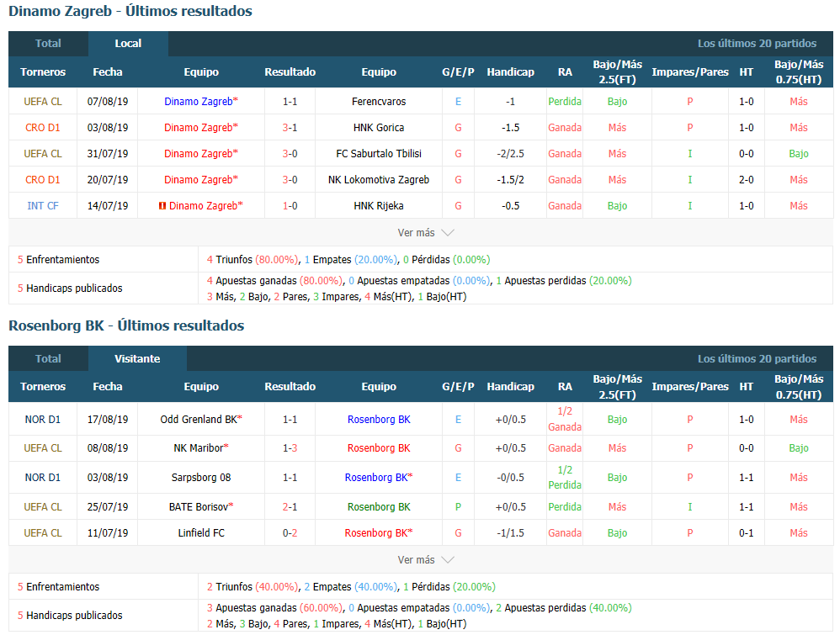
Task: Click UEFA CL tournament in 25/07/19 row
Action: (x=43, y=507)
